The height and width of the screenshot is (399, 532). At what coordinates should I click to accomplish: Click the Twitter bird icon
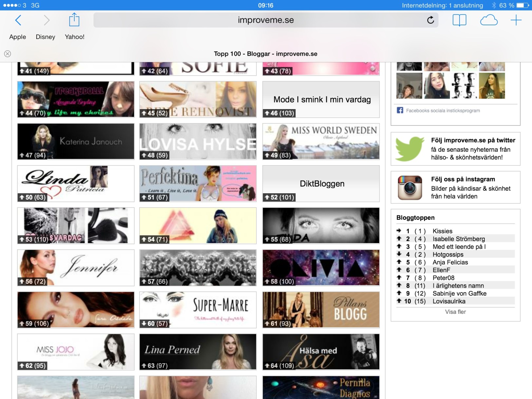pyautogui.click(x=409, y=149)
